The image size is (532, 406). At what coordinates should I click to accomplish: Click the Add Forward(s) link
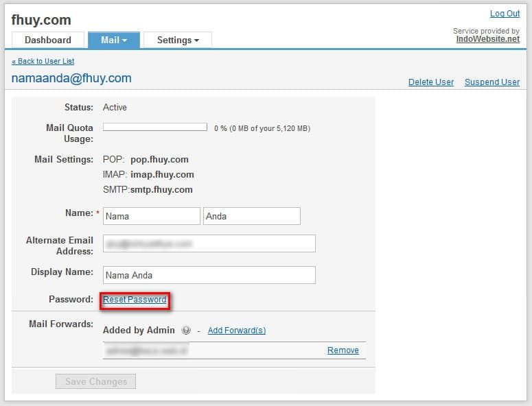[237, 331]
